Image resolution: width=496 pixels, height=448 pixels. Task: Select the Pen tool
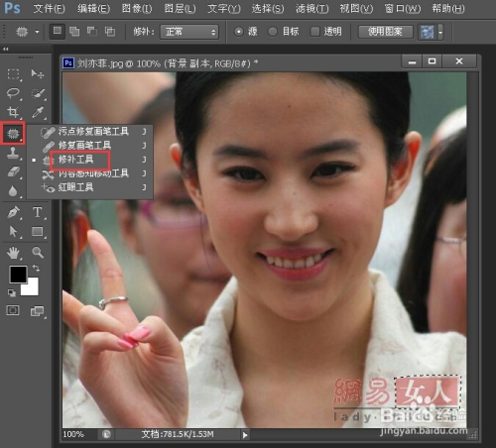tap(13, 212)
